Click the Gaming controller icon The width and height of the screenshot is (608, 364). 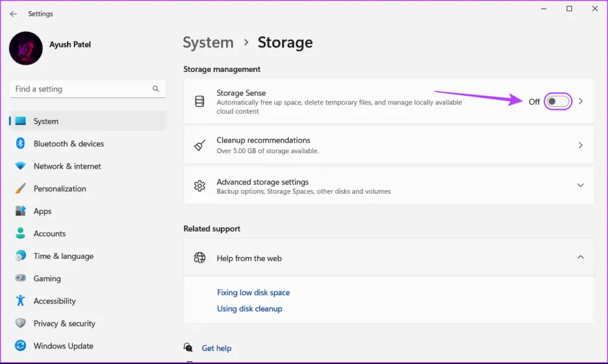(x=21, y=278)
